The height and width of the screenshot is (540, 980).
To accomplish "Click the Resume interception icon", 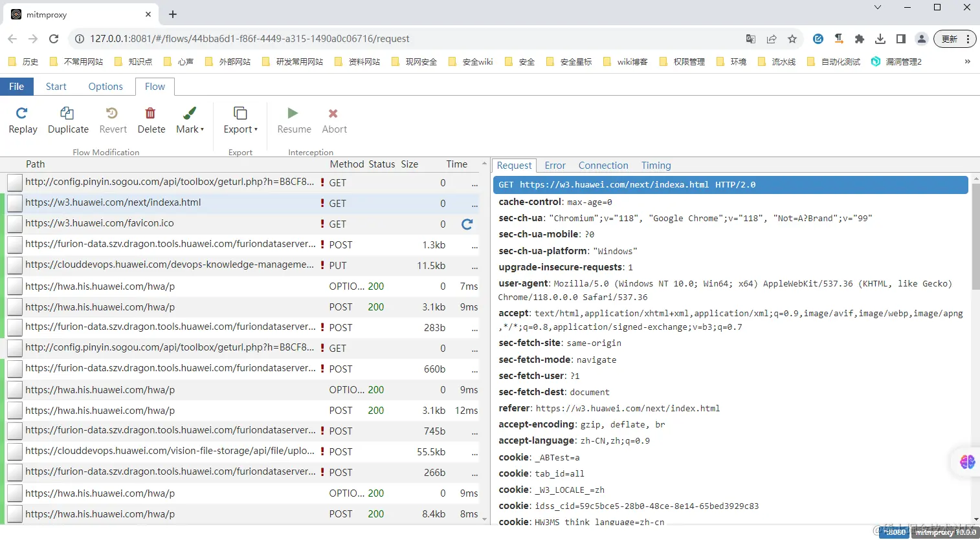I will 293,114.
